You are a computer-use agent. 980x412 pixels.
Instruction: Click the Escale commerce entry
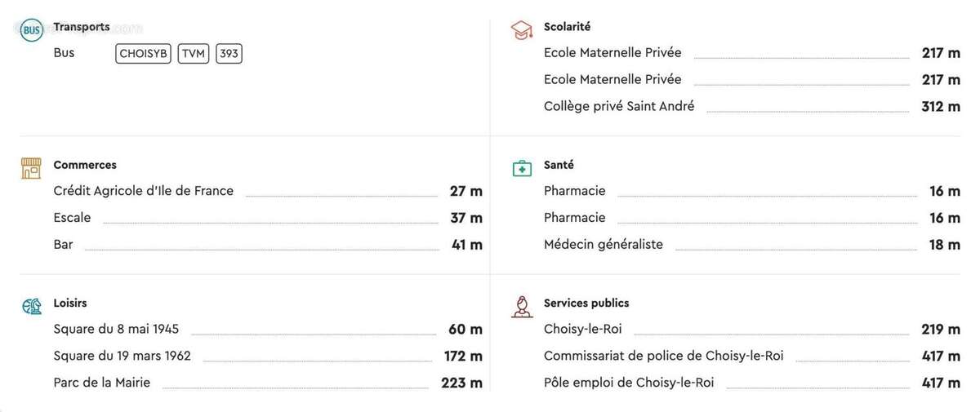pyautogui.click(x=73, y=218)
